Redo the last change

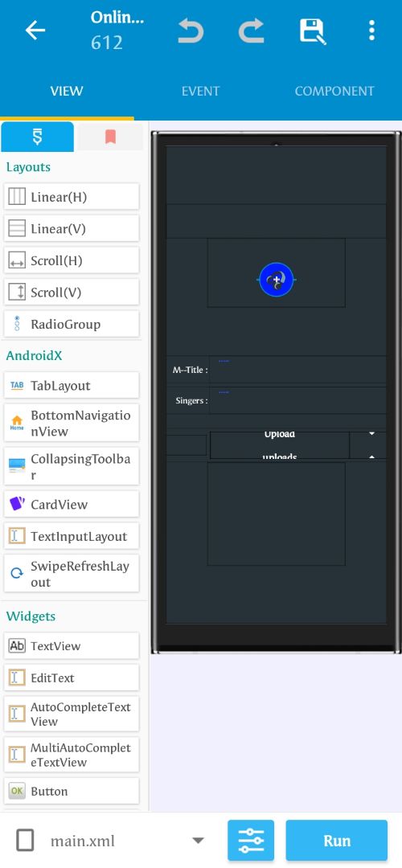(251, 31)
